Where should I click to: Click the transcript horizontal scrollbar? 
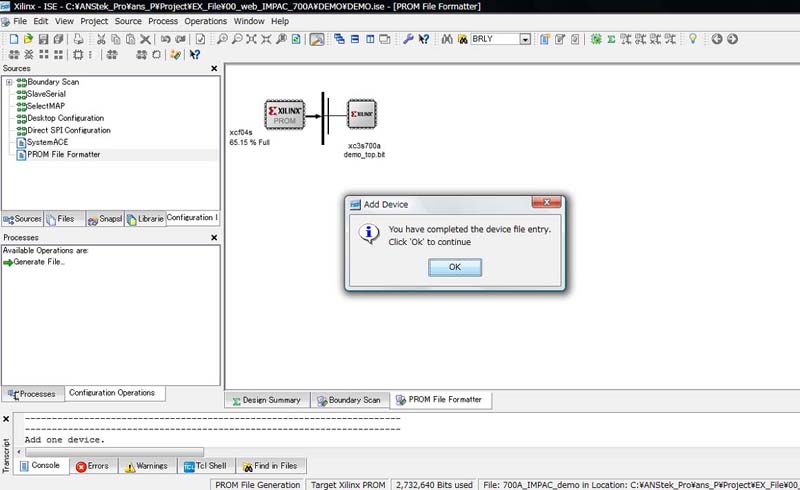[x=115, y=452]
